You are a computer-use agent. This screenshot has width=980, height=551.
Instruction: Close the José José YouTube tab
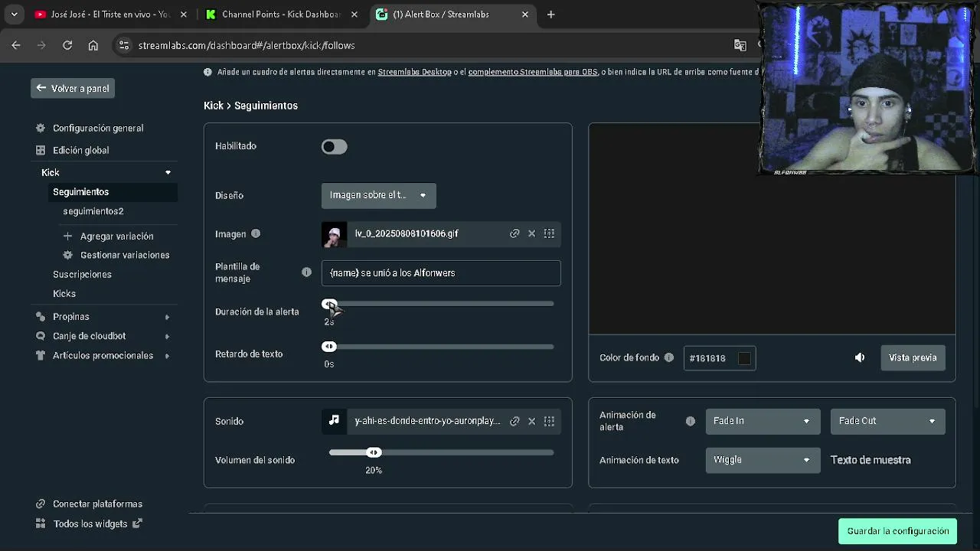(x=184, y=15)
